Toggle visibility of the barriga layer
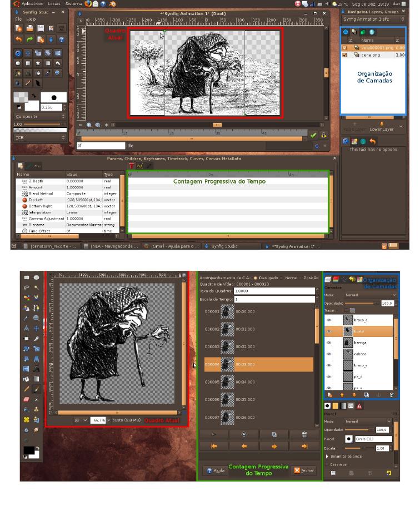 pos(329,343)
